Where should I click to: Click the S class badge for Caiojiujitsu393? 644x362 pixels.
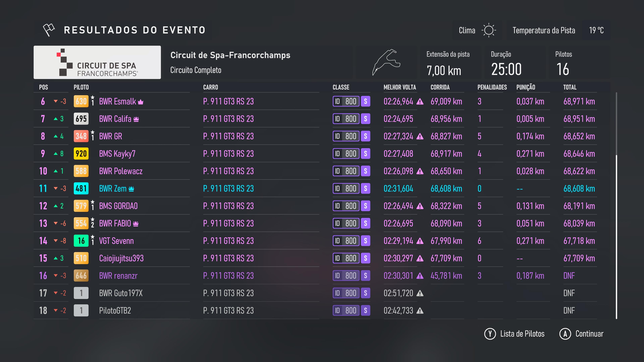point(365,258)
